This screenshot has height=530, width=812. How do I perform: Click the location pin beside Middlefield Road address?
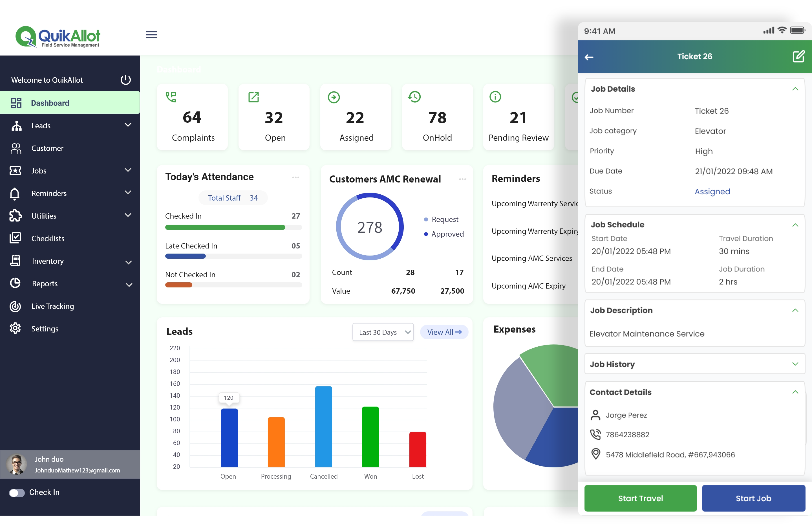[x=595, y=454]
